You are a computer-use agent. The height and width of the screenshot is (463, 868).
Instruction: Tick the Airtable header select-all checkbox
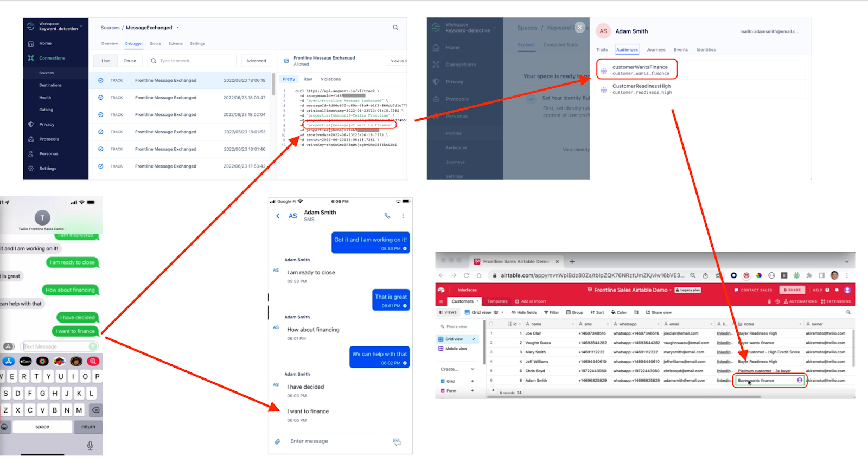[x=492, y=324]
